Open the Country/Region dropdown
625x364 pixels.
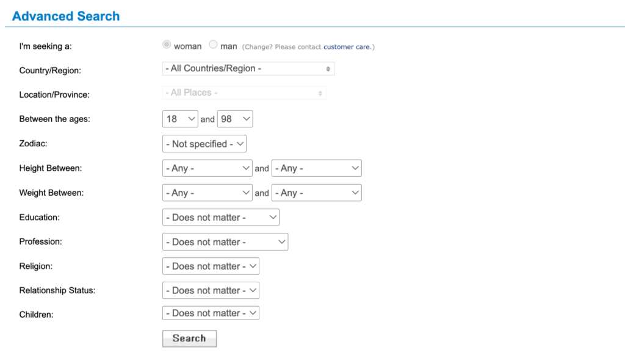coord(248,69)
